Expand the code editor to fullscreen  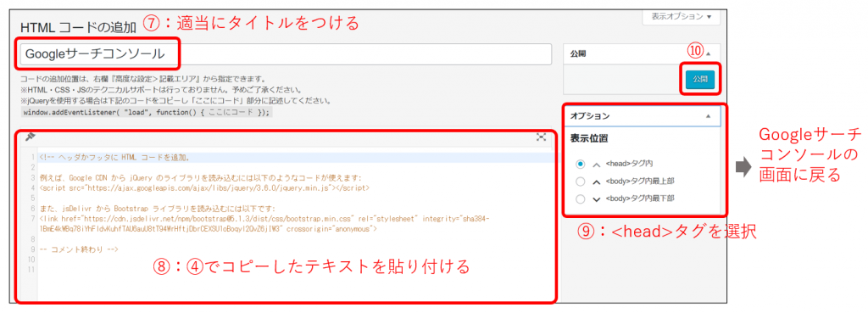(x=541, y=137)
